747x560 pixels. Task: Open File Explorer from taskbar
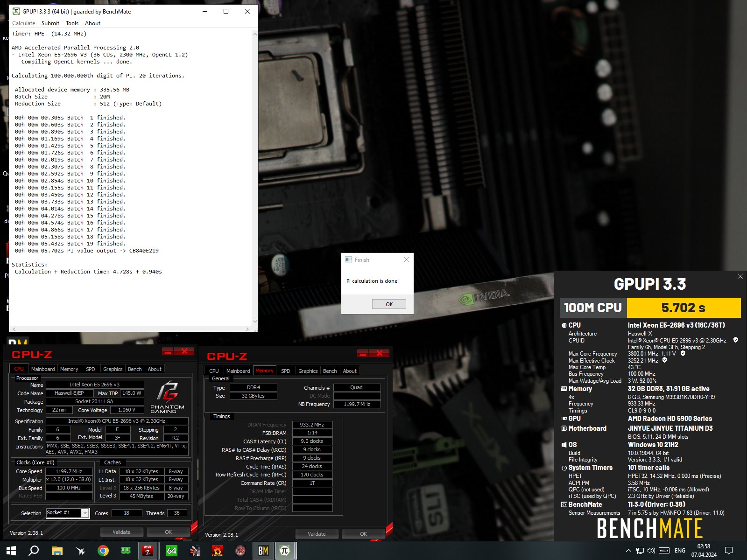[57, 551]
